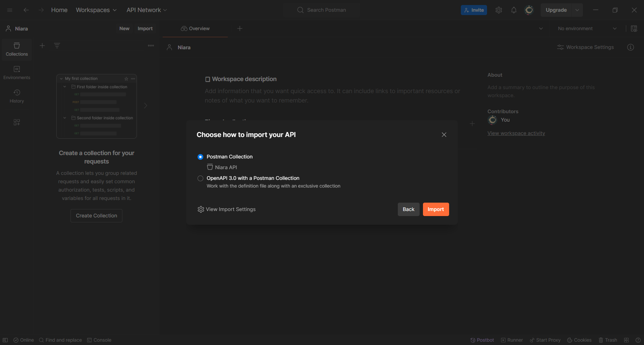This screenshot has width=644, height=345.
Task: Toggle sidebar visibility in status bar
Action: 5,340
